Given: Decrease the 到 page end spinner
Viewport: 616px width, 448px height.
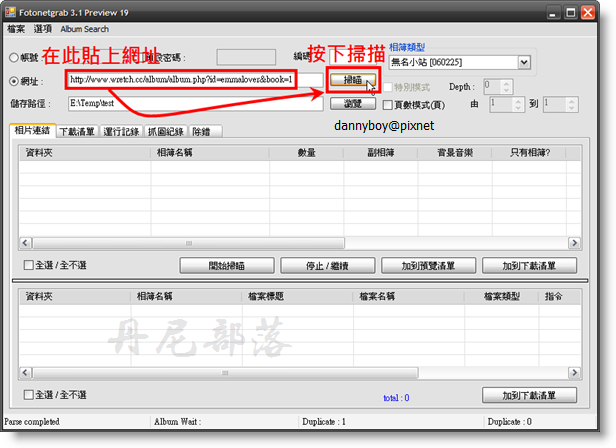Looking at the screenshot, I should click(x=572, y=108).
